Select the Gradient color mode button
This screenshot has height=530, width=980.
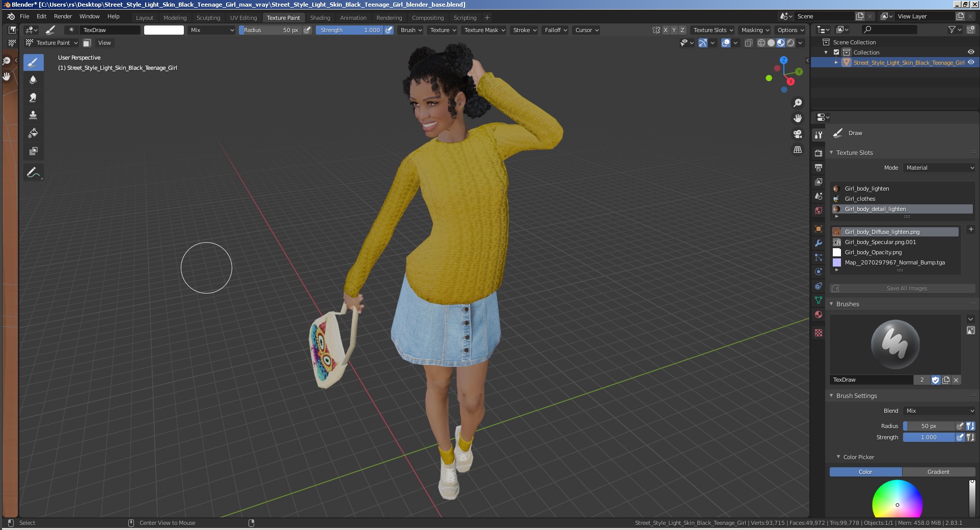(x=939, y=472)
